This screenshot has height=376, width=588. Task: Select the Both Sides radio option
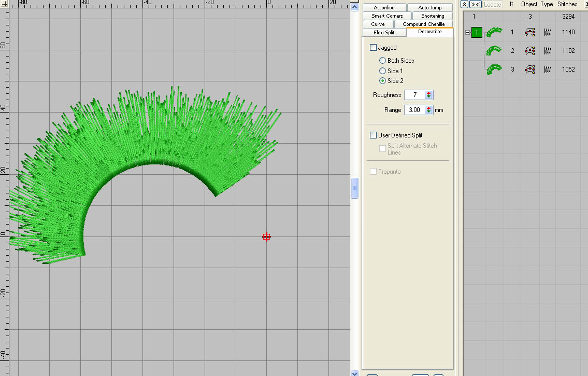[383, 61]
